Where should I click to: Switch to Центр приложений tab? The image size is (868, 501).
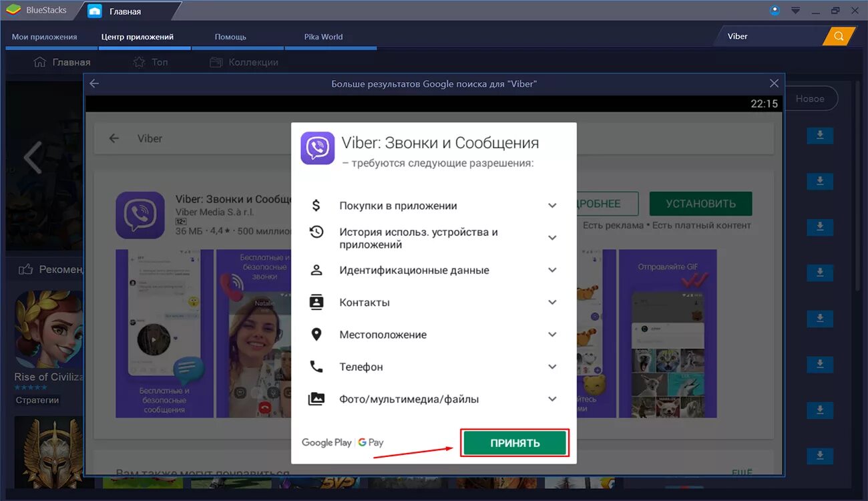click(138, 37)
